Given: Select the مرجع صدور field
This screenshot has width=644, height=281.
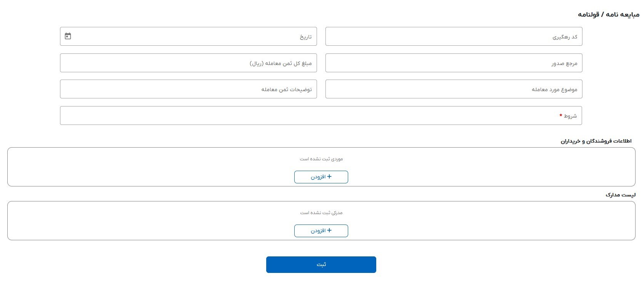Looking at the screenshot, I should click(x=454, y=63).
